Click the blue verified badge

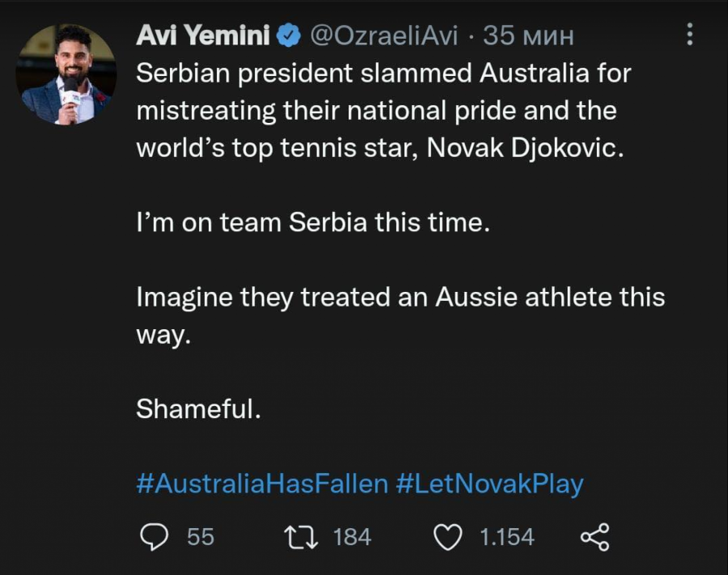[x=289, y=36]
